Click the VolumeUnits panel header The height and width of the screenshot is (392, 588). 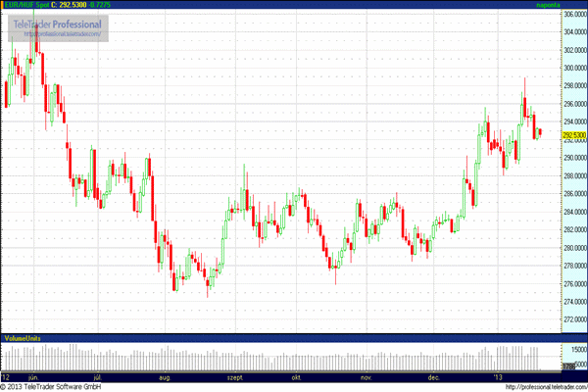[24, 337]
